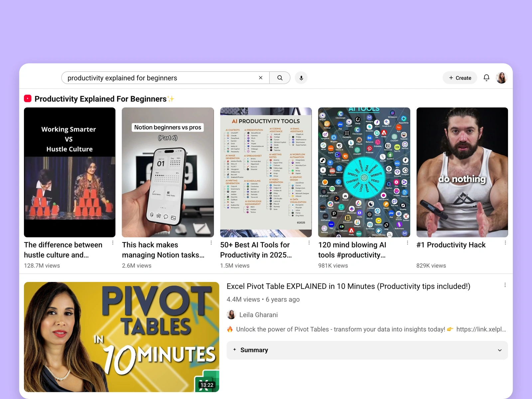Click the Leila Gharani channel avatar
Image resolution: width=532 pixels, height=399 pixels.
pos(231,315)
